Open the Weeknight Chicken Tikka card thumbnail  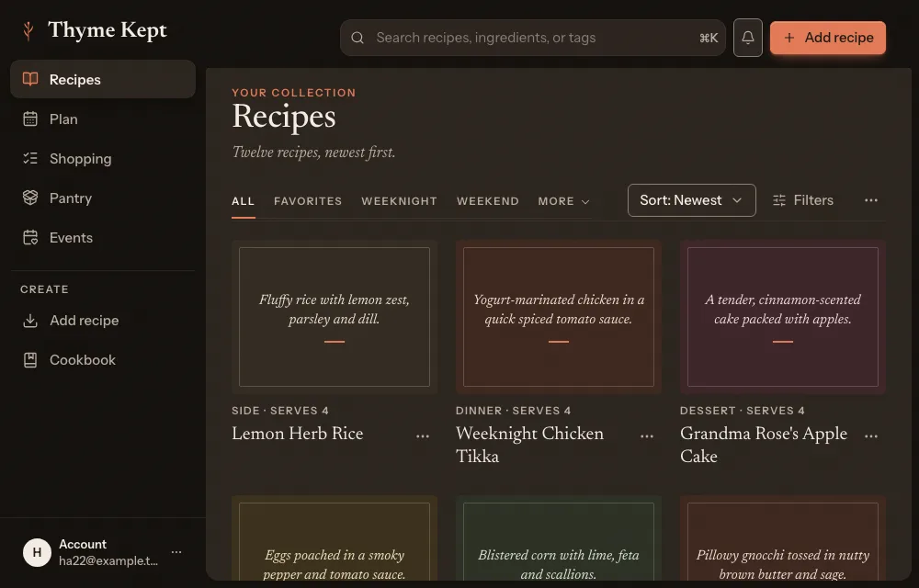coord(559,317)
